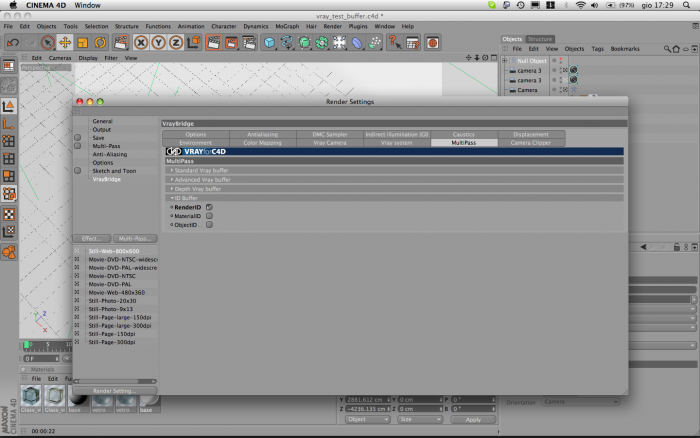Viewport: 700px width, 438px height.
Task: Click the WiFi status icon in menu bar
Action: click(x=580, y=5)
